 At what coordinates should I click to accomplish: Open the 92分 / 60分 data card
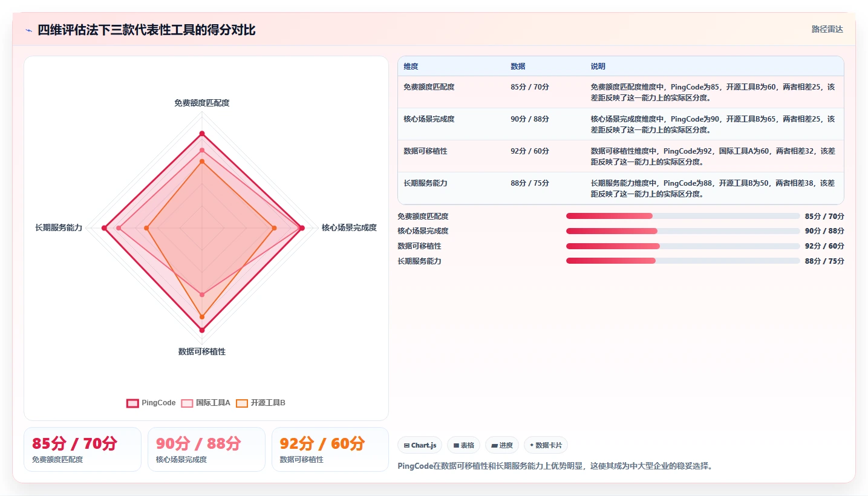click(x=330, y=449)
